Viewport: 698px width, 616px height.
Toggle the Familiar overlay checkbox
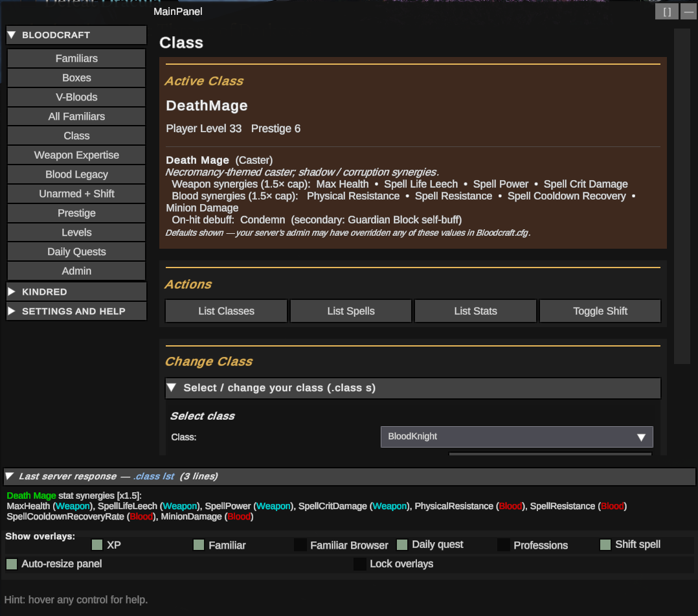[199, 545]
